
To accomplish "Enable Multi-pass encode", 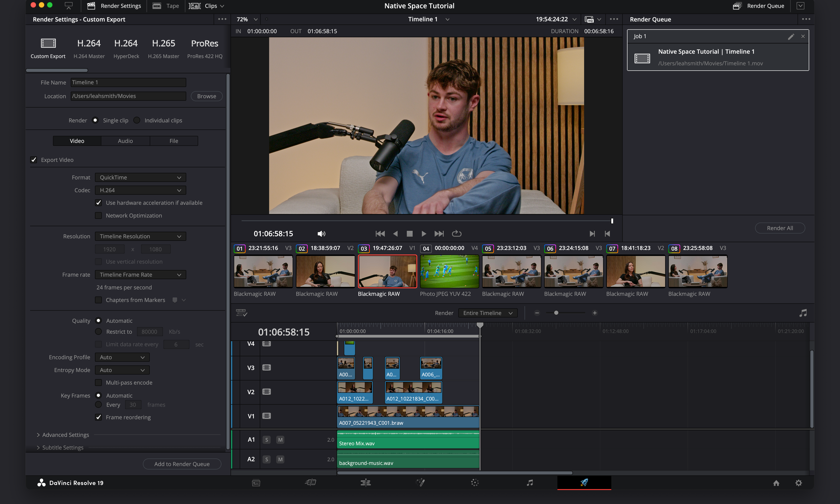I will point(98,382).
